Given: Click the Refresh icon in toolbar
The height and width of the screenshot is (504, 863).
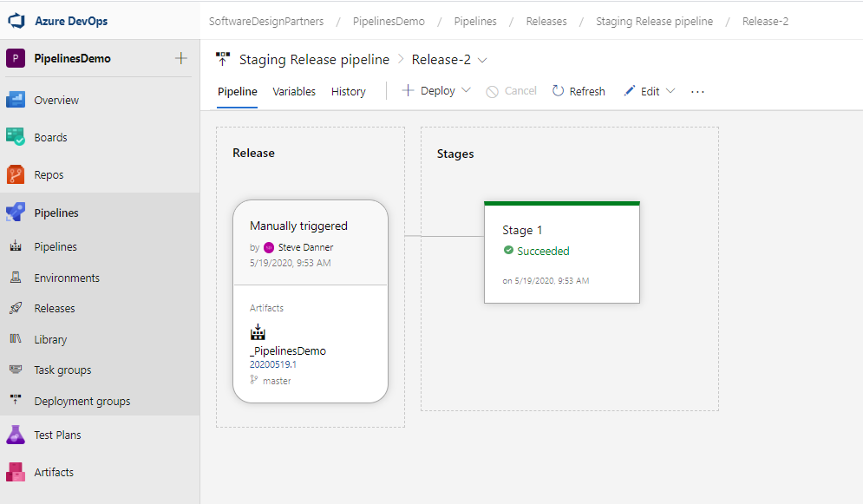Looking at the screenshot, I should 558,91.
